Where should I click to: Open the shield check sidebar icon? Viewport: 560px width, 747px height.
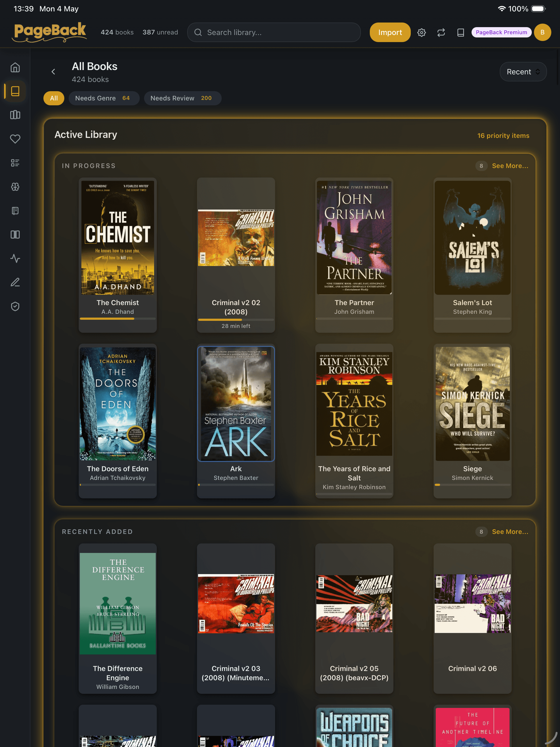pos(15,306)
